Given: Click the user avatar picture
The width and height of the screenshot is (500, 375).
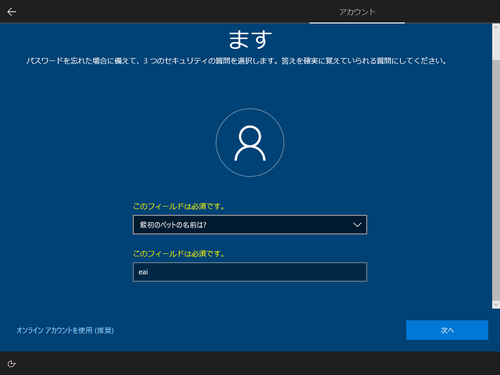Looking at the screenshot, I should (x=250, y=142).
